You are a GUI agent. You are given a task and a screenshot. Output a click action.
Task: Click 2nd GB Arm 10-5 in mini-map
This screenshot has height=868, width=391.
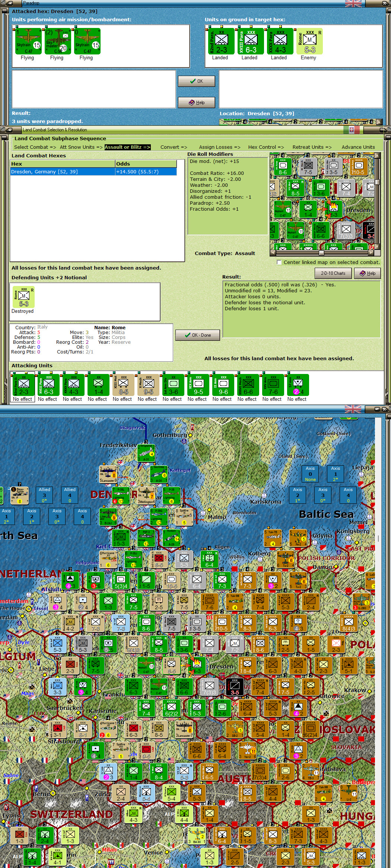pos(359,166)
